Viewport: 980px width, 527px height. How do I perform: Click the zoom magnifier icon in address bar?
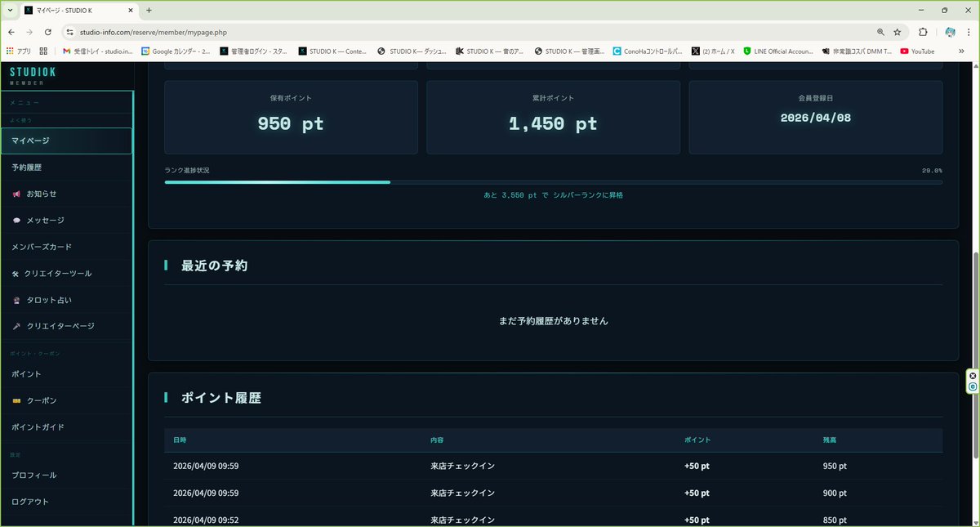[x=880, y=32]
